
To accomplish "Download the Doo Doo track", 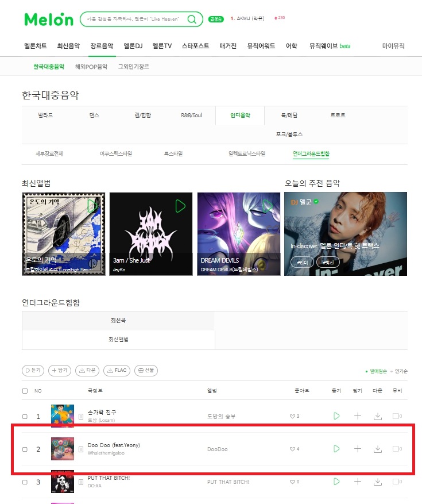I will 378,449.
